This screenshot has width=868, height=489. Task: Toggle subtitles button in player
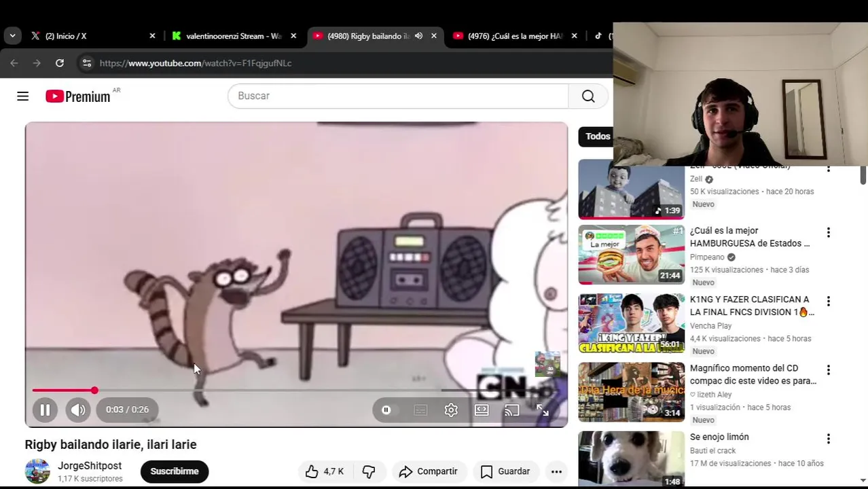coord(420,410)
